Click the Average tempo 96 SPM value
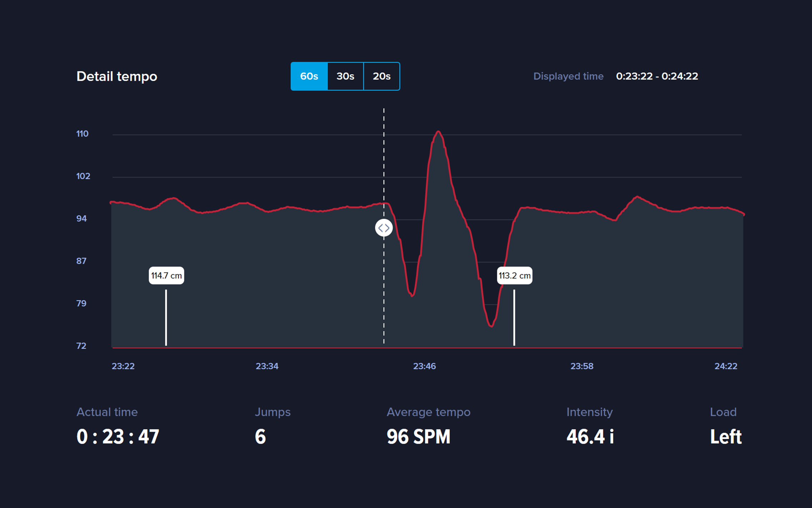Image resolution: width=812 pixels, height=508 pixels. point(418,437)
